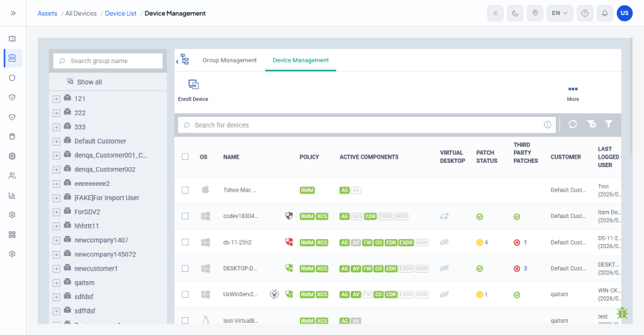Check the Tahoe Mac device checkbox
644x335 pixels.
pyautogui.click(x=185, y=190)
